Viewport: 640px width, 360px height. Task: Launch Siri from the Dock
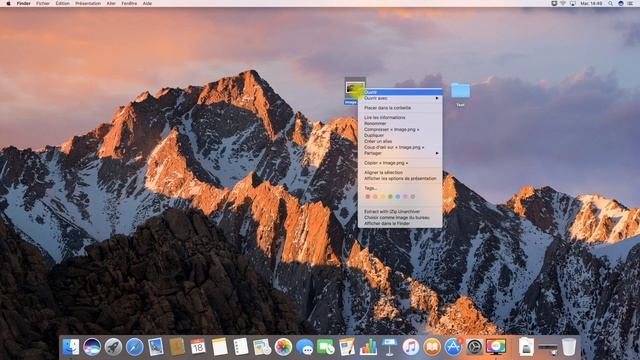pyautogui.click(x=92, y=347)
